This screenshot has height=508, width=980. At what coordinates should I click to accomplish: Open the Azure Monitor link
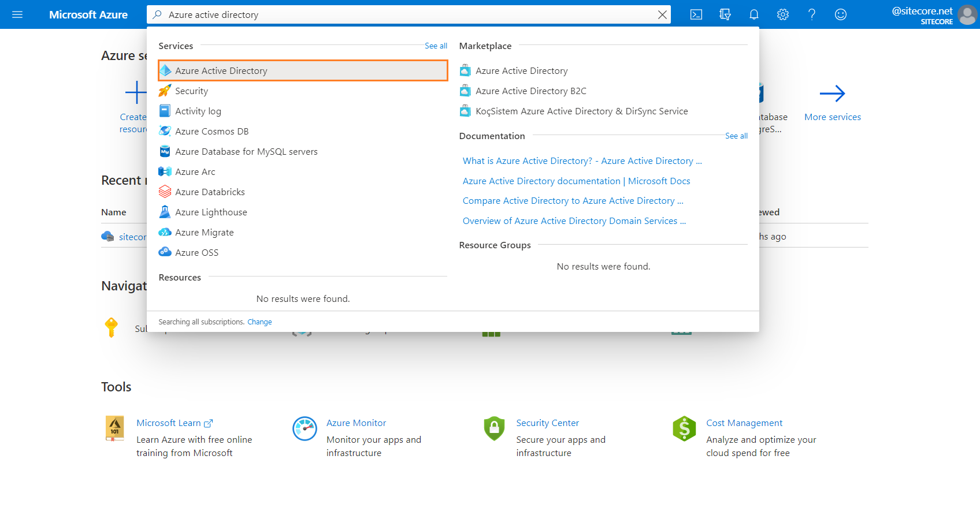[x=356, y=423]
